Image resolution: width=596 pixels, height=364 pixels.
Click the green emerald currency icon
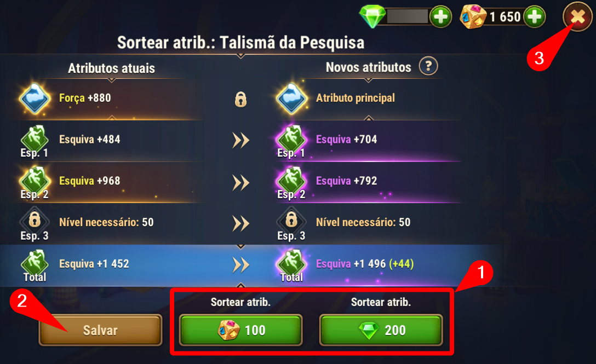373,16
